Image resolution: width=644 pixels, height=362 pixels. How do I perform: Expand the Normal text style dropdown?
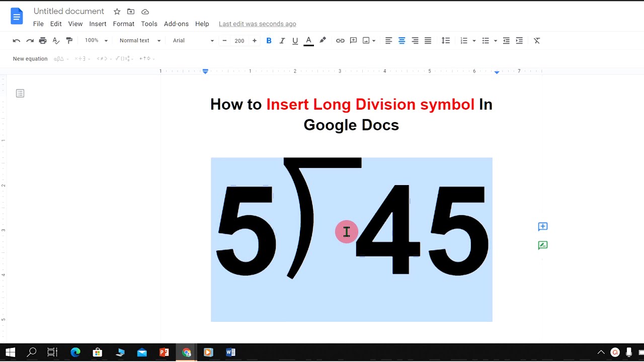pos(140,41)
